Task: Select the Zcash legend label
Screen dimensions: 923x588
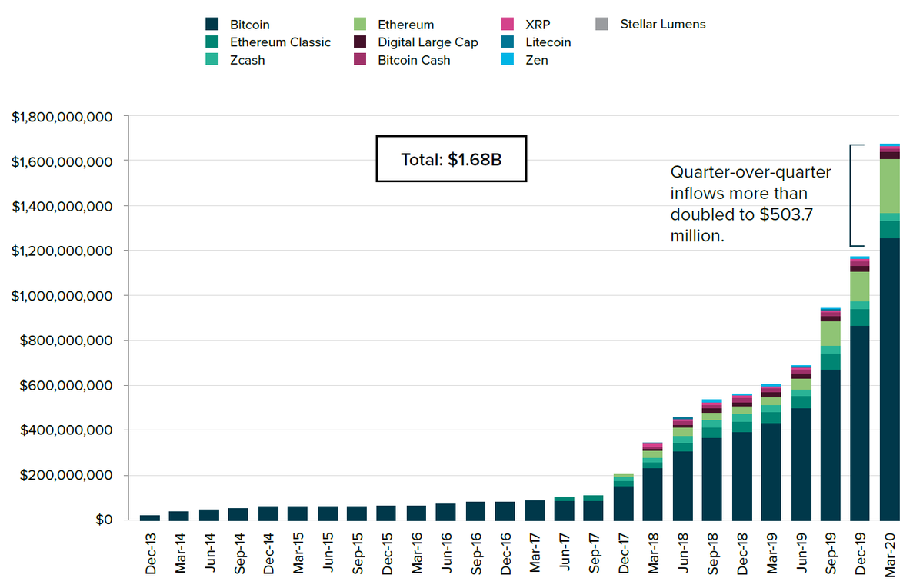Action: [248, 60]
